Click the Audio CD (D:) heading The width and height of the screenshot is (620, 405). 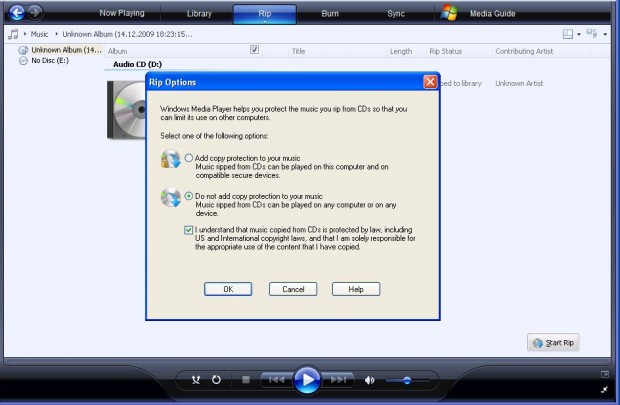tap(137, 64)
